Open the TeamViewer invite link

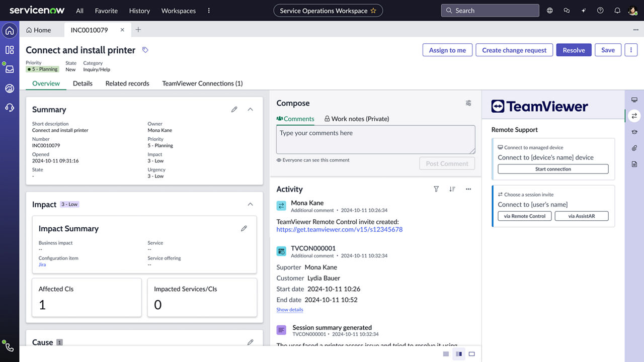click(340, 229)
